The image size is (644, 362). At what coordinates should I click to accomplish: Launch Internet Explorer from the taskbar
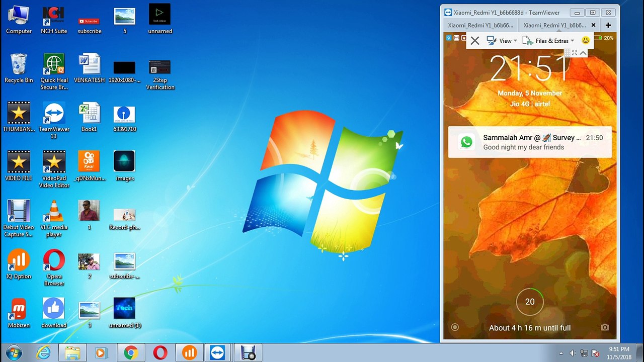click(x=44, y=353)
